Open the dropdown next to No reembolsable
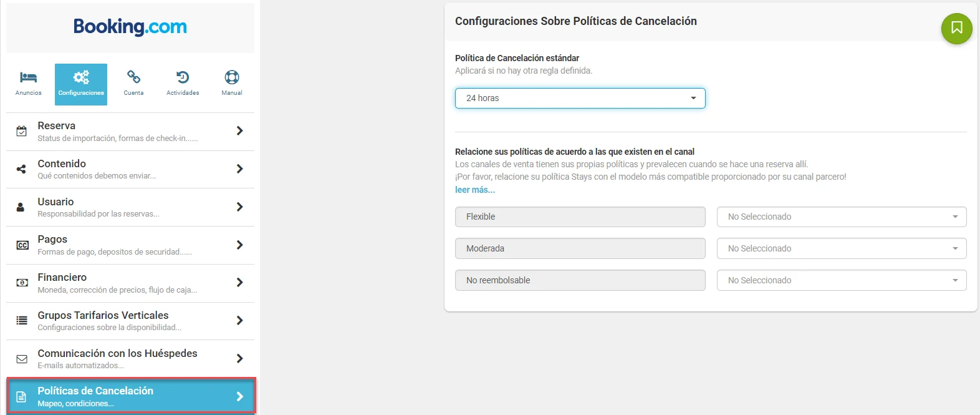This screenshot has width=980, height=415. [842, 280]
